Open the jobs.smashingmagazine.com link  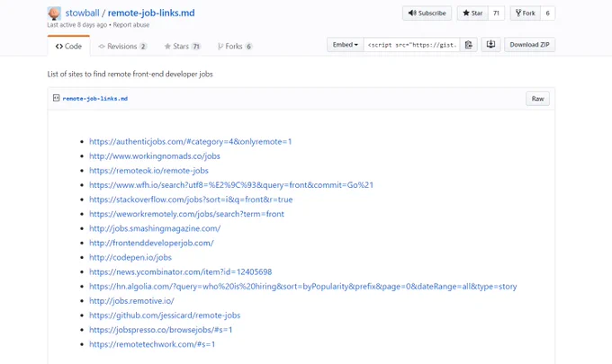[155, 228]
